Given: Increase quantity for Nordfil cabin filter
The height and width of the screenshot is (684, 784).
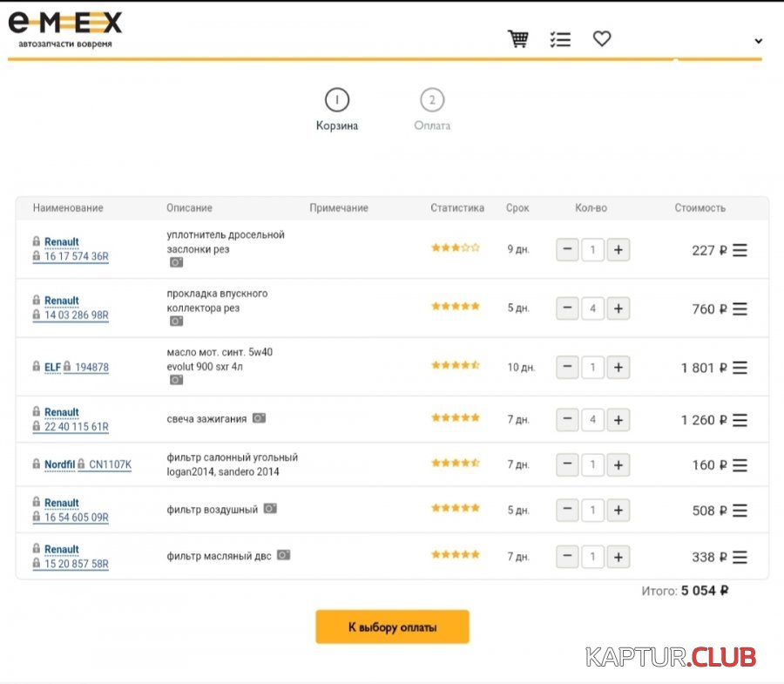Looking at the screenshot, I should 618,465.
